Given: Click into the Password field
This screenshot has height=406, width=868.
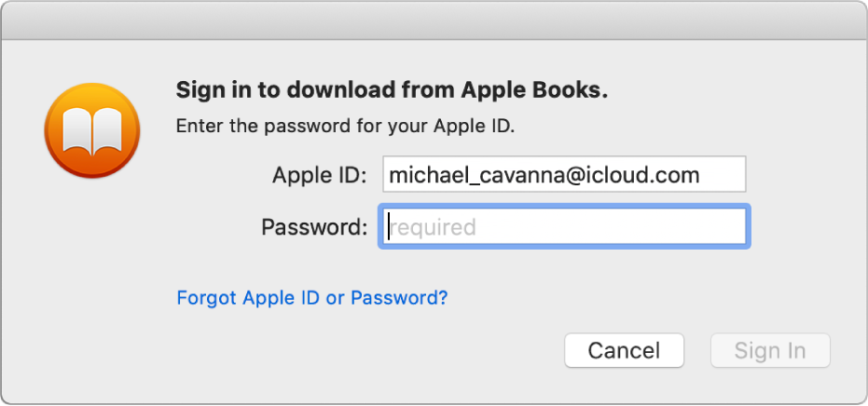Looking at the screenshot, I should (x=562, y=226).
